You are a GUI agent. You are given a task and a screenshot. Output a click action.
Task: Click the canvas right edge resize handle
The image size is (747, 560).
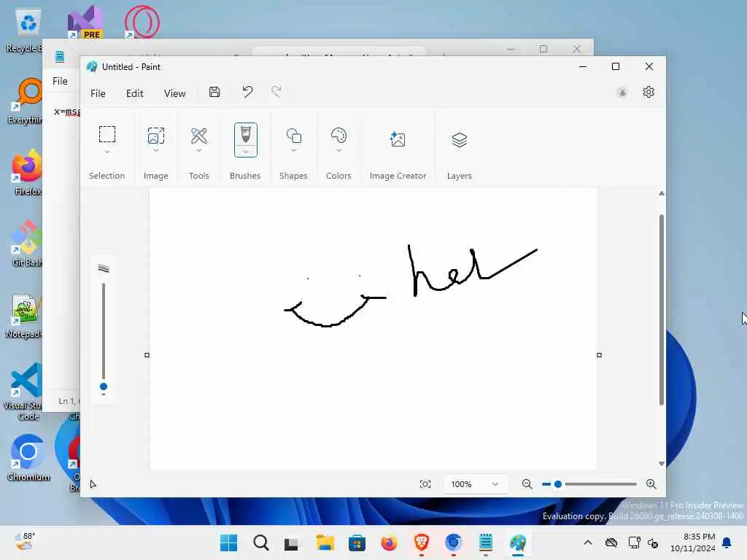point(600,355)
